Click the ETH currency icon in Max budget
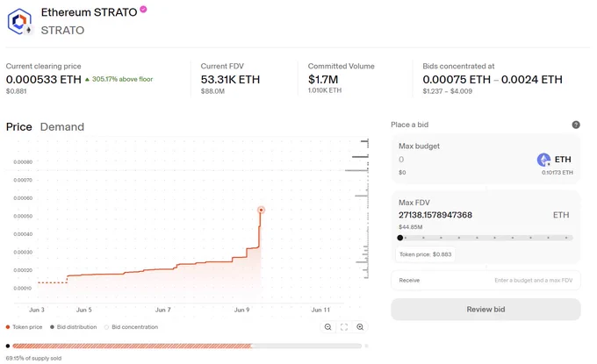The image size is (597, 364). [x=543, y=160]
